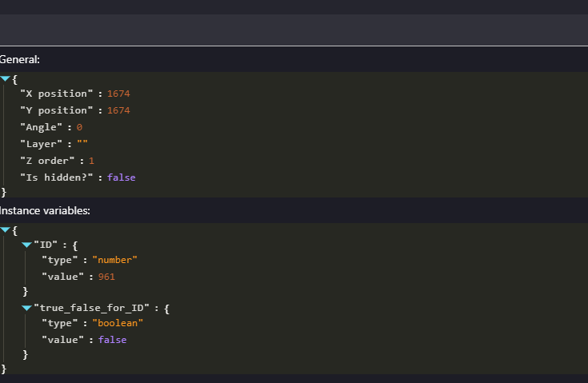
Task: Toggle the Is hidden? false value
Action: tap(121, 178)
